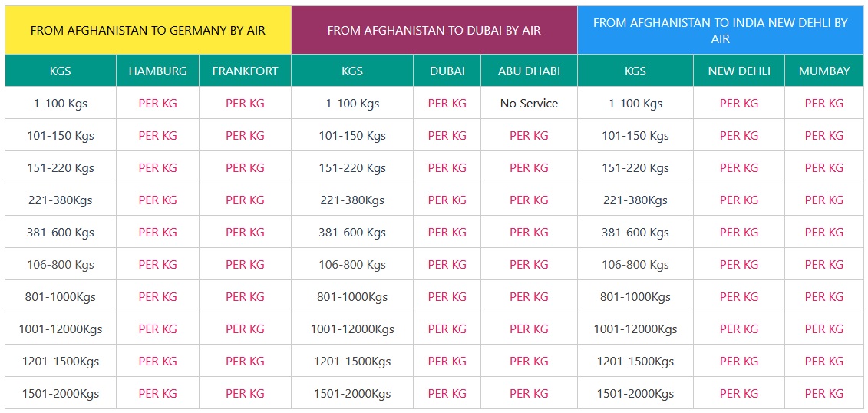The height and width of the screenshot is (413, 868).
Task: Click the blue India New Dehli header
Action: (x=720, y=31)
